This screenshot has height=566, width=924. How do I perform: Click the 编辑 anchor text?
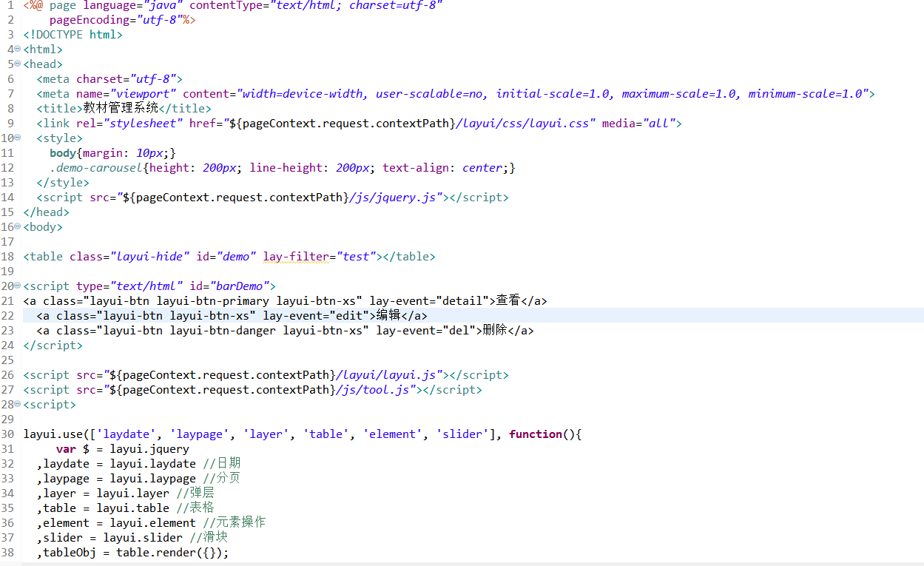pos(388,316)
